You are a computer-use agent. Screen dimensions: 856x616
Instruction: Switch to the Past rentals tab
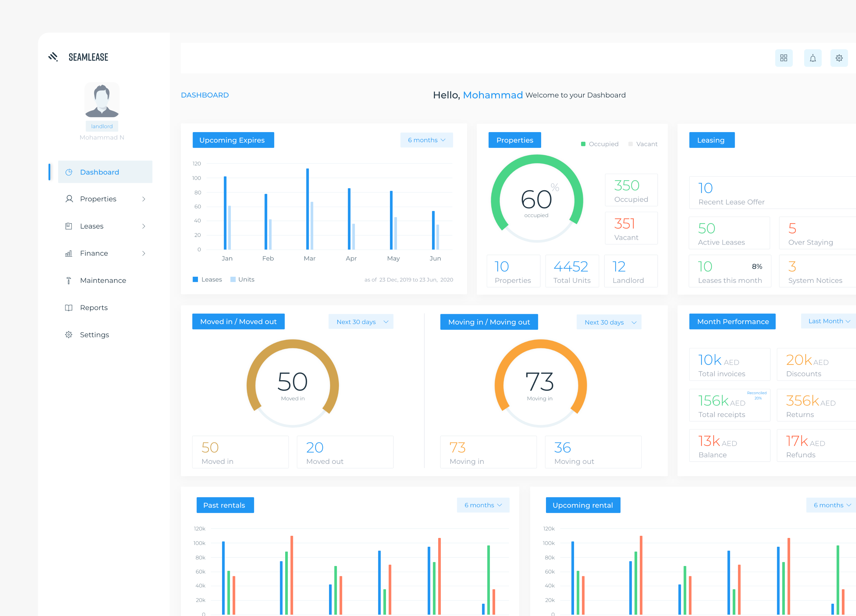point(225,505)
